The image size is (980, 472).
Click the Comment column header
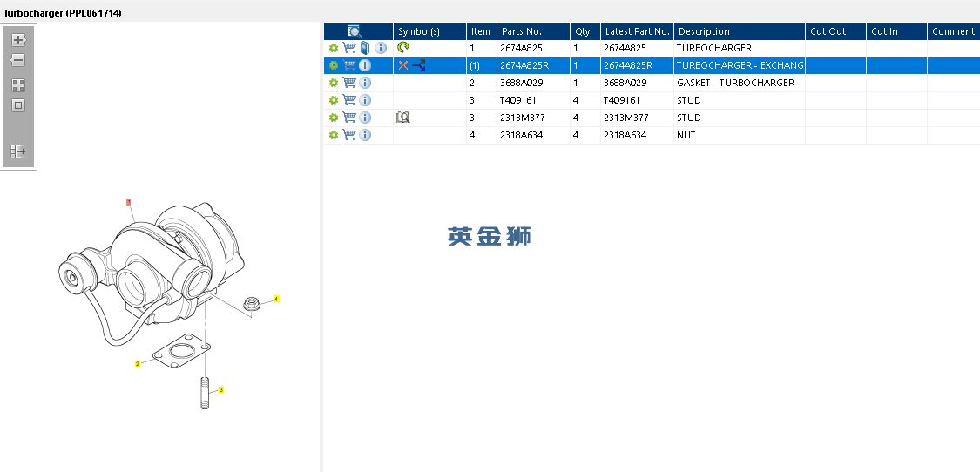954,31
